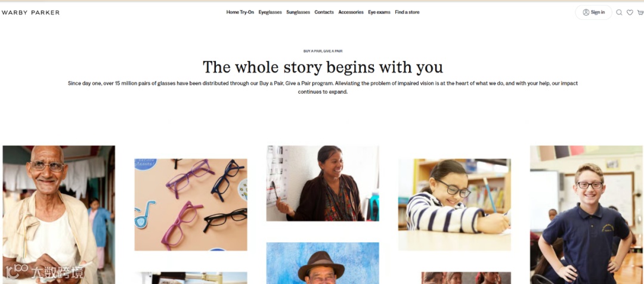Open photo of man wearing brown hat

pos(323,263)
